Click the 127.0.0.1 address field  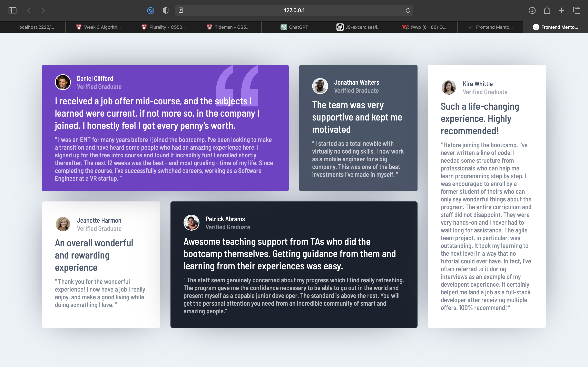[294, 10]
